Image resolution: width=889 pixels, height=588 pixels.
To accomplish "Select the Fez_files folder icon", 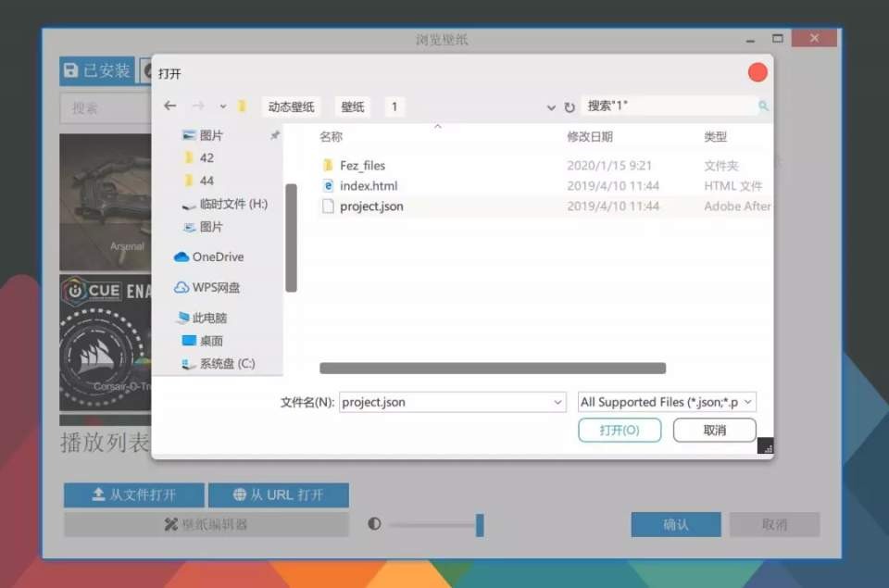I will [327, 166].
